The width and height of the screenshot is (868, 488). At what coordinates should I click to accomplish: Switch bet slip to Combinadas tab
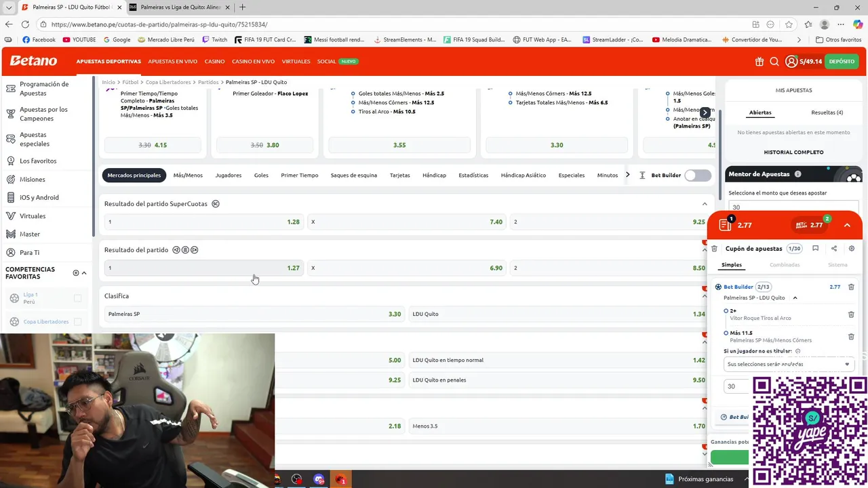(x=785, y=265)
